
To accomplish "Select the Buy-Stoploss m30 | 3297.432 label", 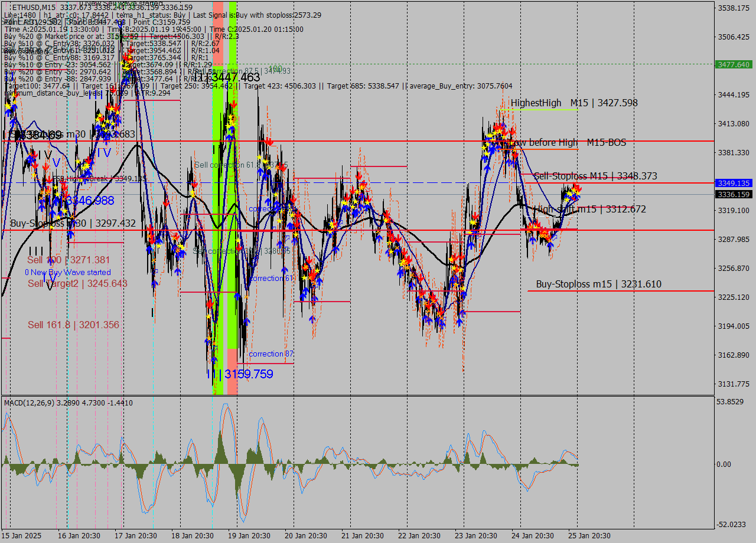I will (x=73, y=223).
